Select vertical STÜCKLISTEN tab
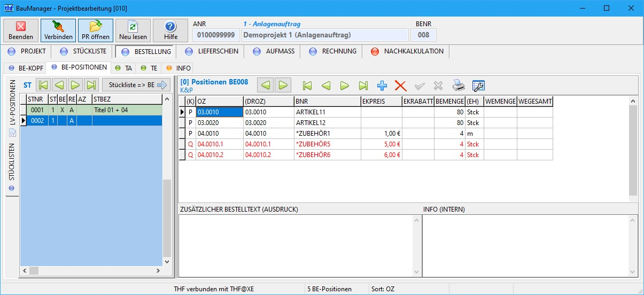644x295 pixels. click(x=12, y=168)
